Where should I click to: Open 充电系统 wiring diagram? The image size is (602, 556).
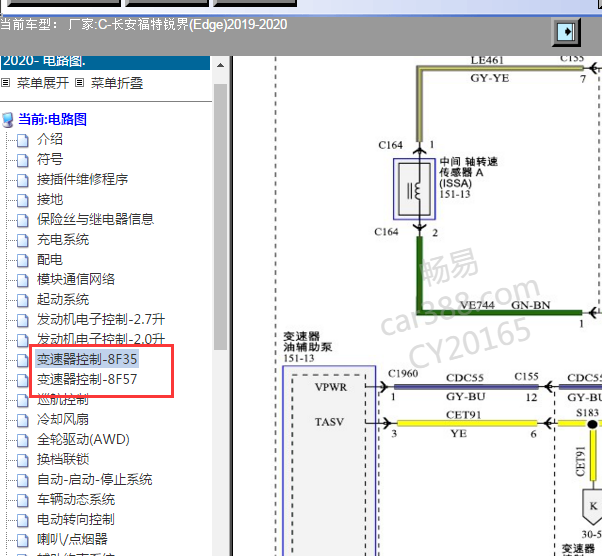pos(63,240)
